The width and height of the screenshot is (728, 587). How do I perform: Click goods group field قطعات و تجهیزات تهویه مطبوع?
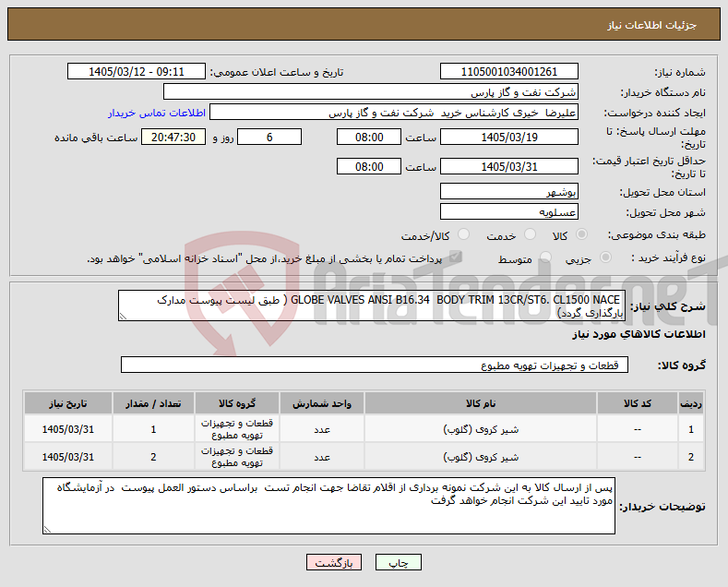[x=375, y=365]
